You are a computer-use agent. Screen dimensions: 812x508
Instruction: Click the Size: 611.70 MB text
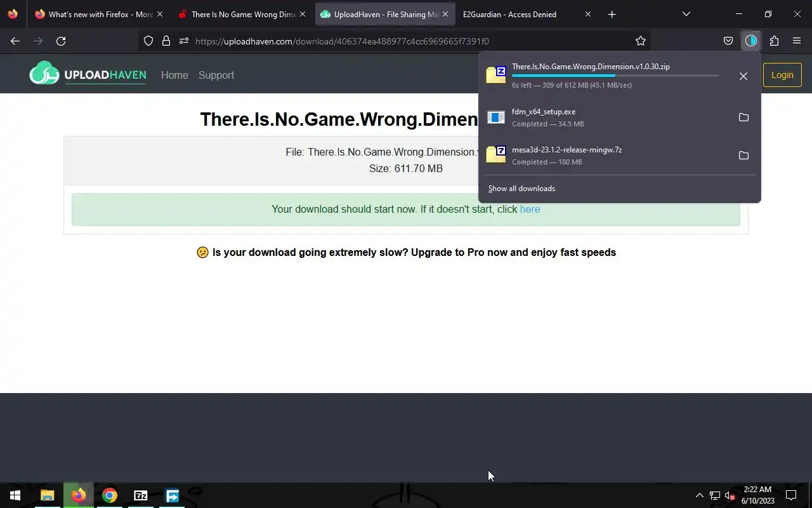click(406, 168)
